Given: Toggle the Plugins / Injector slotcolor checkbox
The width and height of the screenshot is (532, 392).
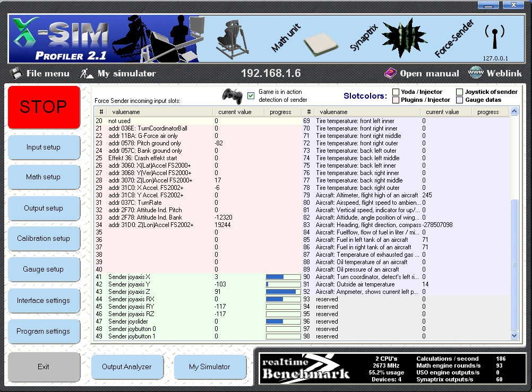Looking at the screenshot, I should click(x=396, y=100).
